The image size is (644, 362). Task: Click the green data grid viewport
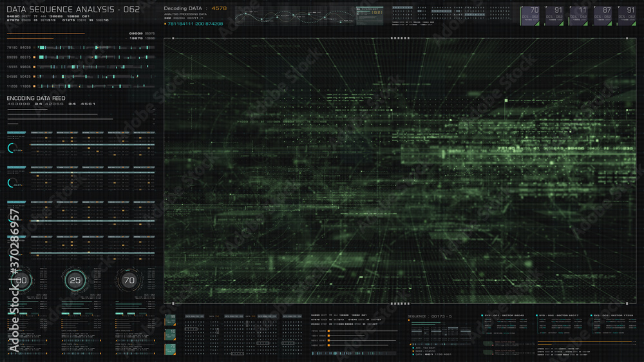400,171
